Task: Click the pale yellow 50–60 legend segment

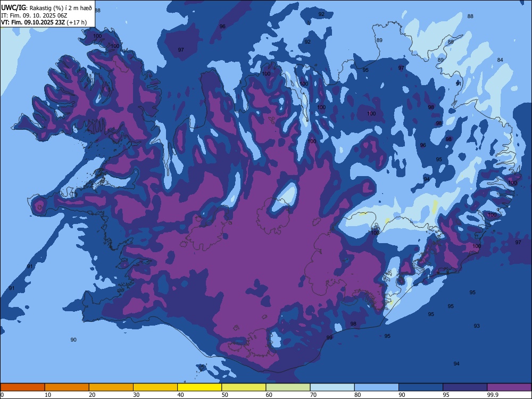Action: (244, 387)
